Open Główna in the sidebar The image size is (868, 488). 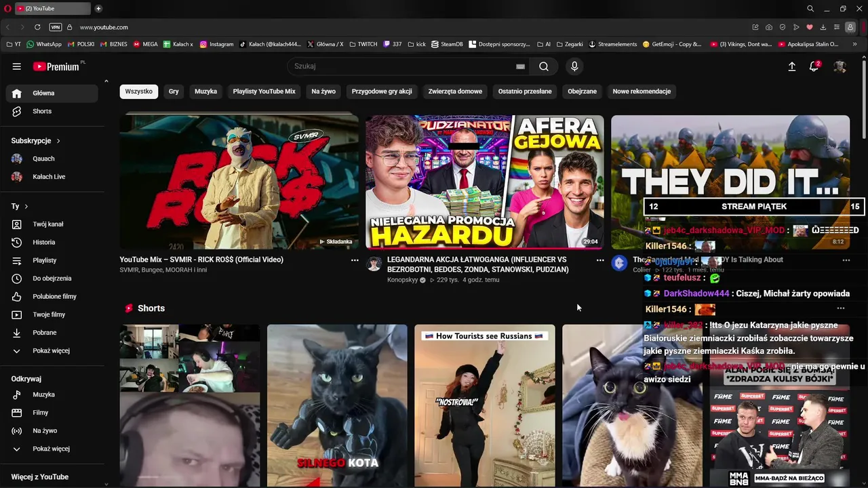[x=52, y=94]
